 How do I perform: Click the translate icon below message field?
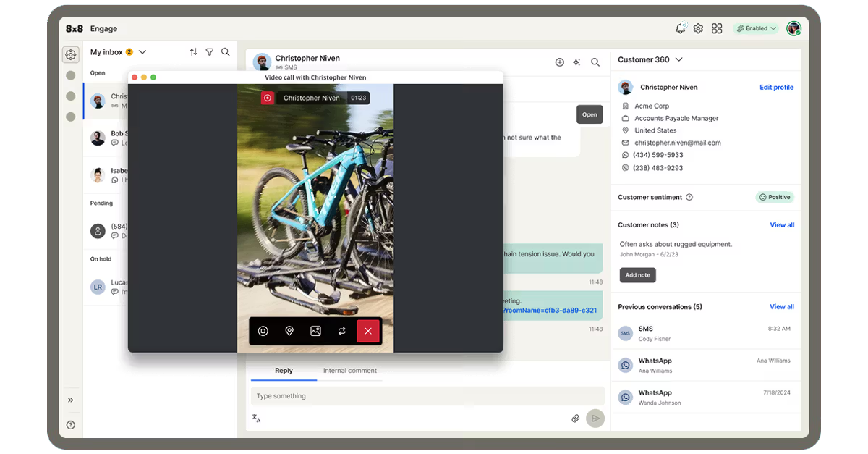[256, 418]
